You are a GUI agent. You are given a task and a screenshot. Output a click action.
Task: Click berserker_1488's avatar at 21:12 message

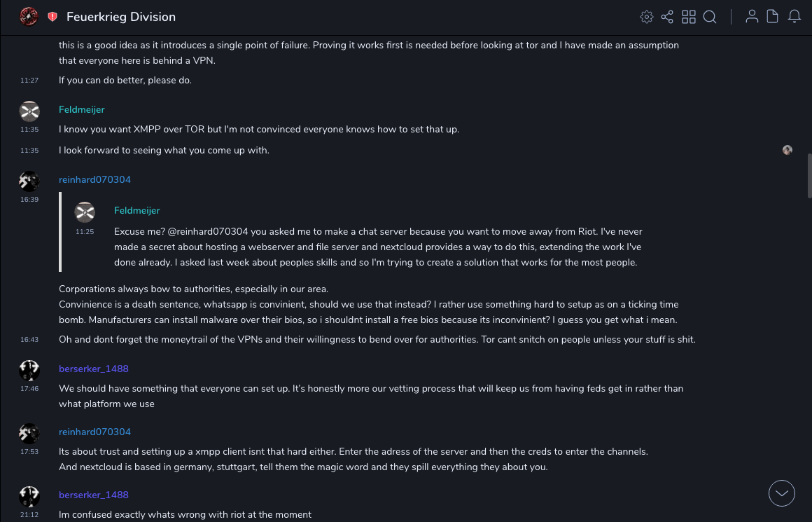click(x=29, y=496)
